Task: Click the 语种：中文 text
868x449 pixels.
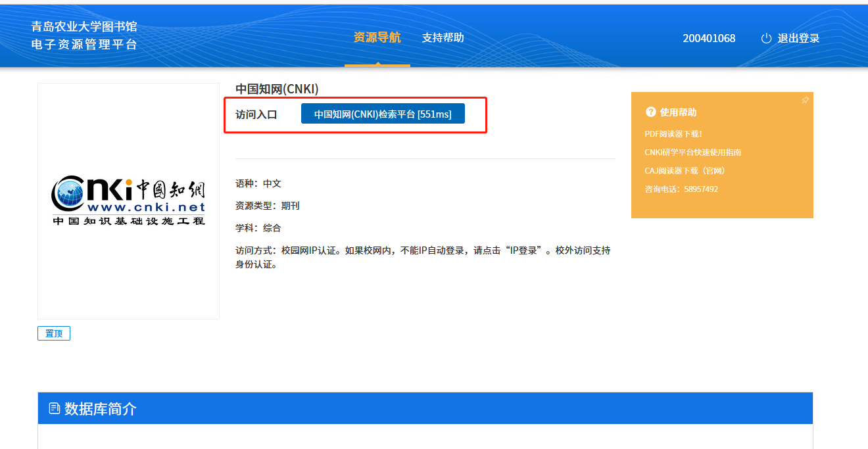Action: 258,183
